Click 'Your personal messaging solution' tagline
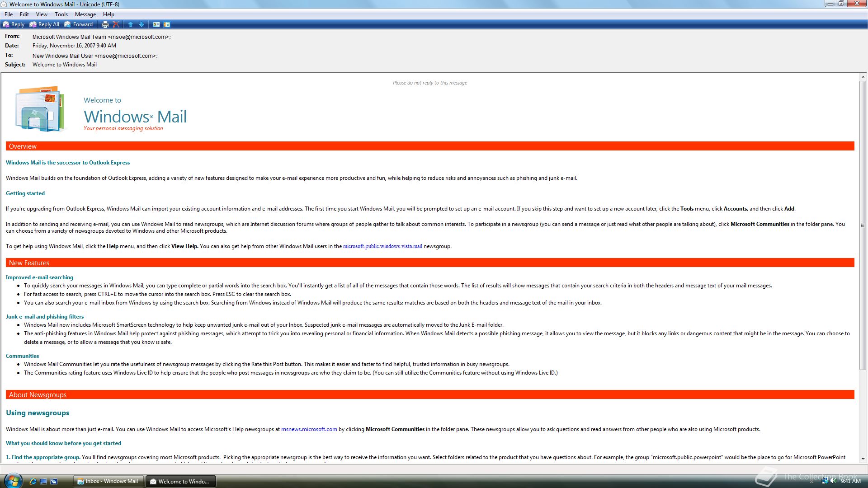 (x=123, y=128)
